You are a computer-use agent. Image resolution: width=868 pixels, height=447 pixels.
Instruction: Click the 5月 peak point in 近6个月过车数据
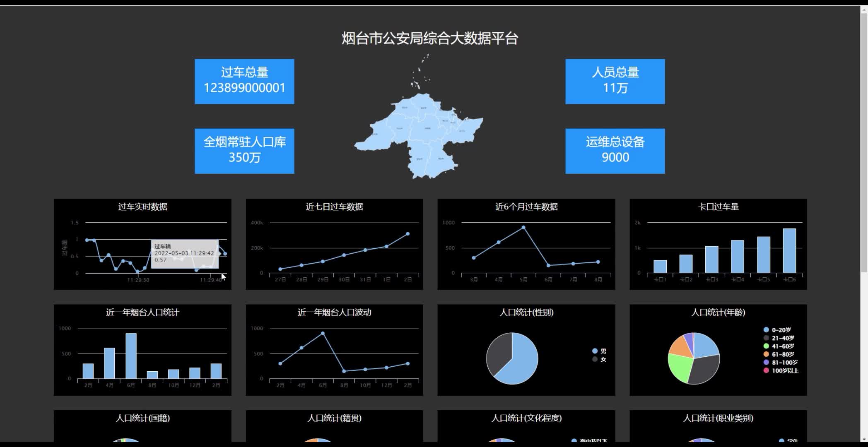point(523,227)
